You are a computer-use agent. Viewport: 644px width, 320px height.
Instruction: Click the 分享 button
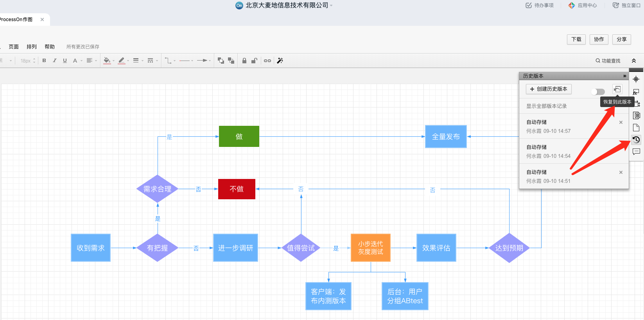tap(622, 39)
